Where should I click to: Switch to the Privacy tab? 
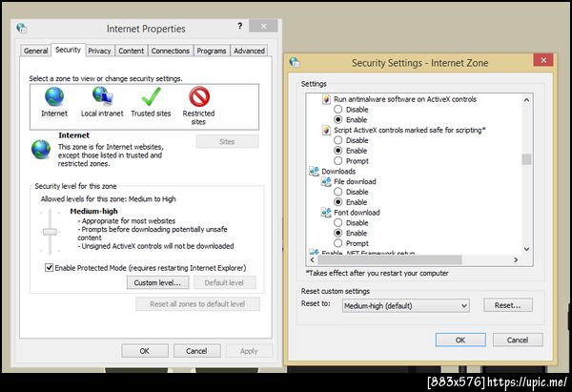[99, 51]
